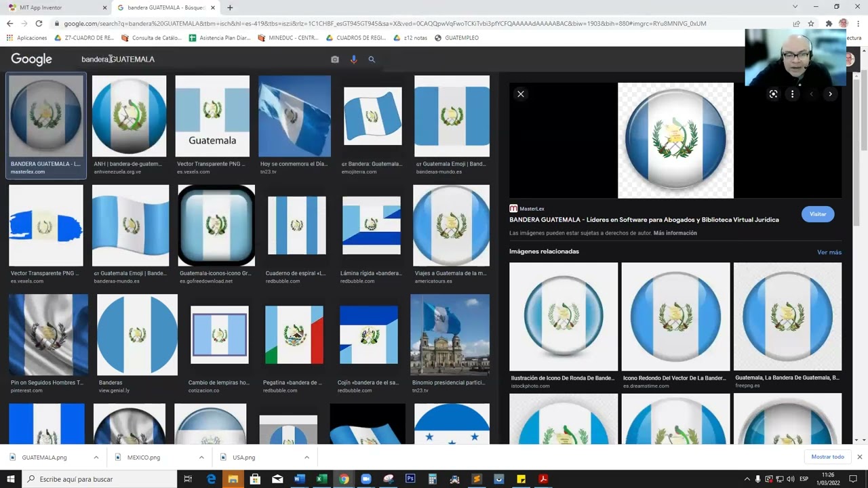Open the Binomio presidencial tn23.tv thumbnail
This screenshot has width=868, height=488.
click(x=450, y=335)
